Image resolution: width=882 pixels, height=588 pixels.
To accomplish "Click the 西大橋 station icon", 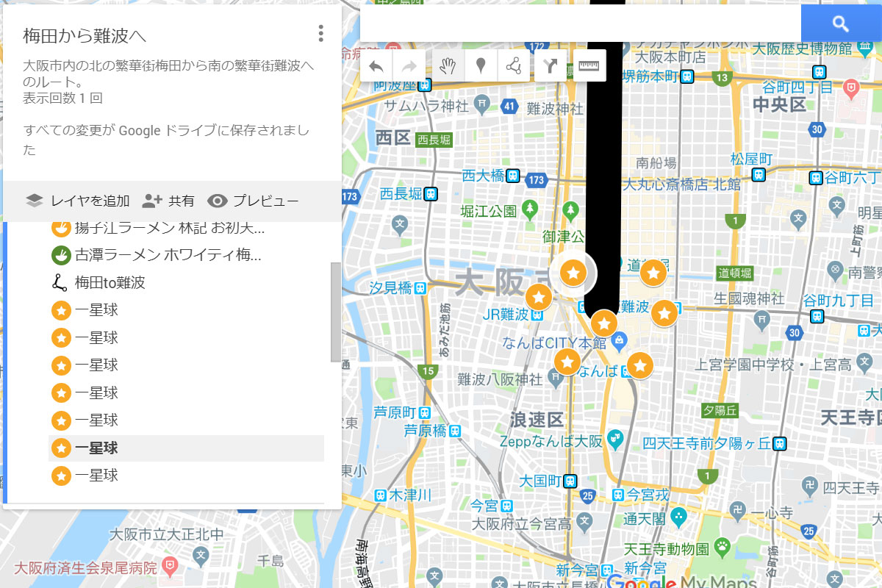I will (513, 176).
